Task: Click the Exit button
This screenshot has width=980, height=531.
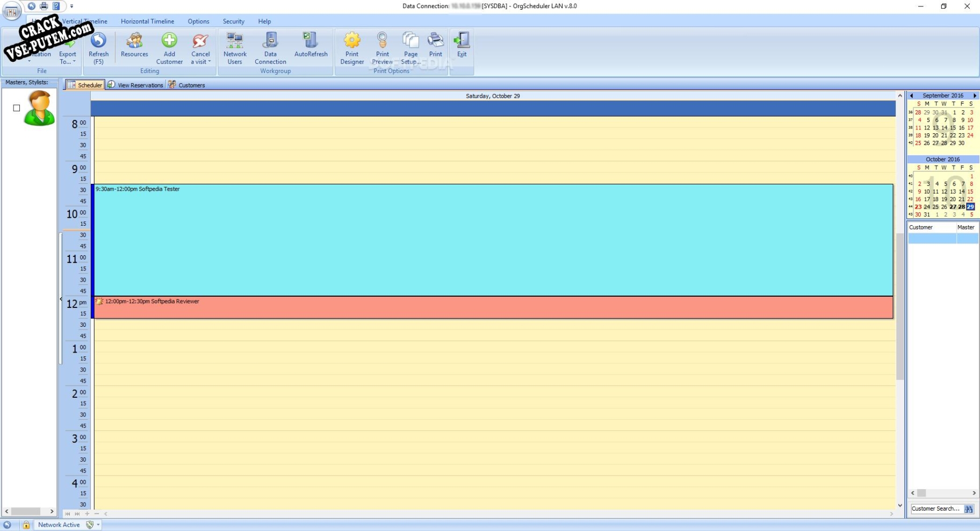Action: tap(462, 45)
